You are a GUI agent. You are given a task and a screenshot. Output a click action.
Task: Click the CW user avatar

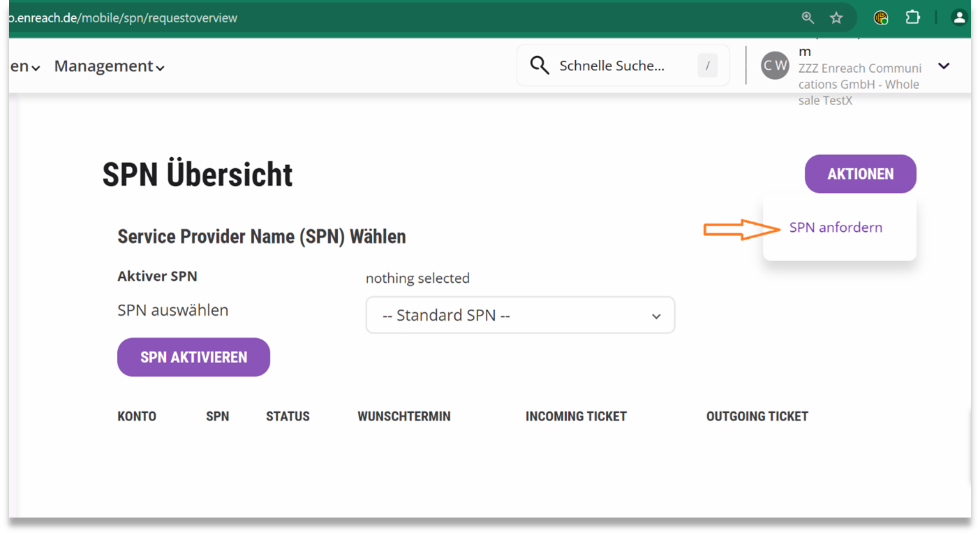pos(775,66)
